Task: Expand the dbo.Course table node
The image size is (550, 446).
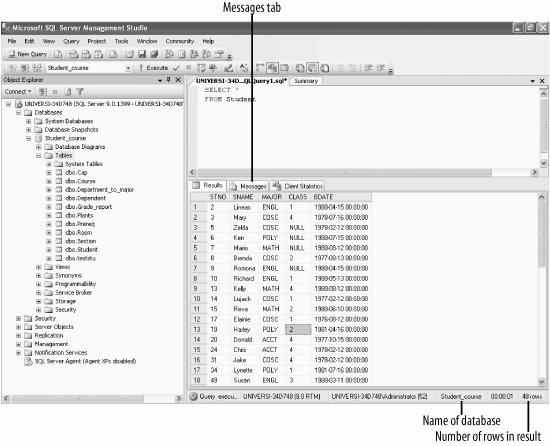Action: tap(49, 181)
